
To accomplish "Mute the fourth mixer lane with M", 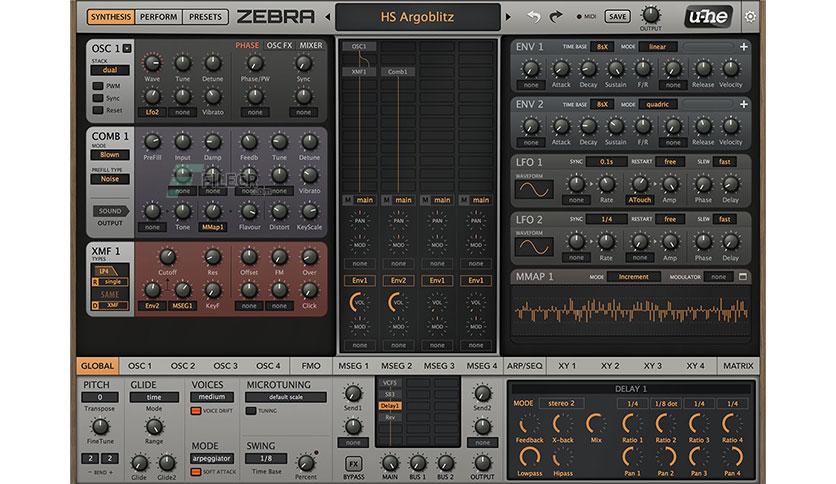I will pos(464,200).
